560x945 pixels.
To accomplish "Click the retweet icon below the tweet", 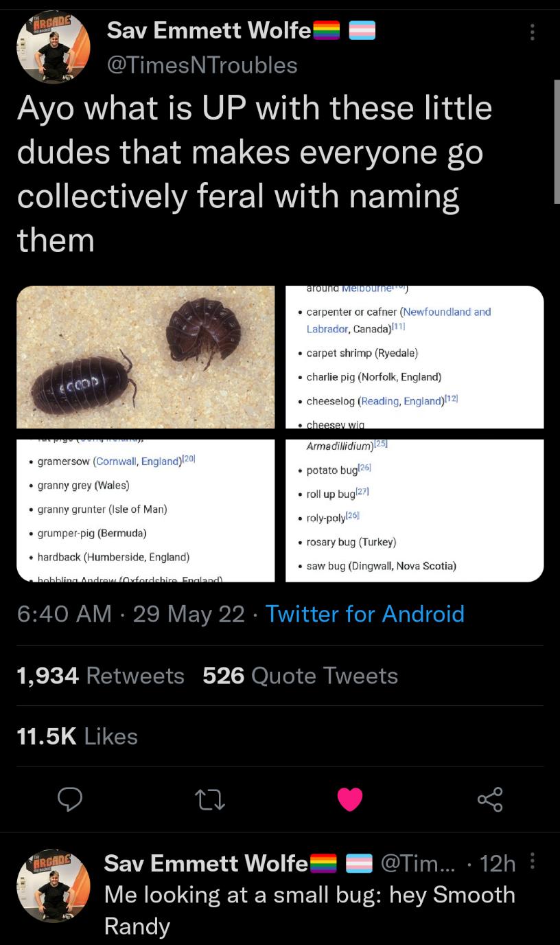I will [210, 799].
